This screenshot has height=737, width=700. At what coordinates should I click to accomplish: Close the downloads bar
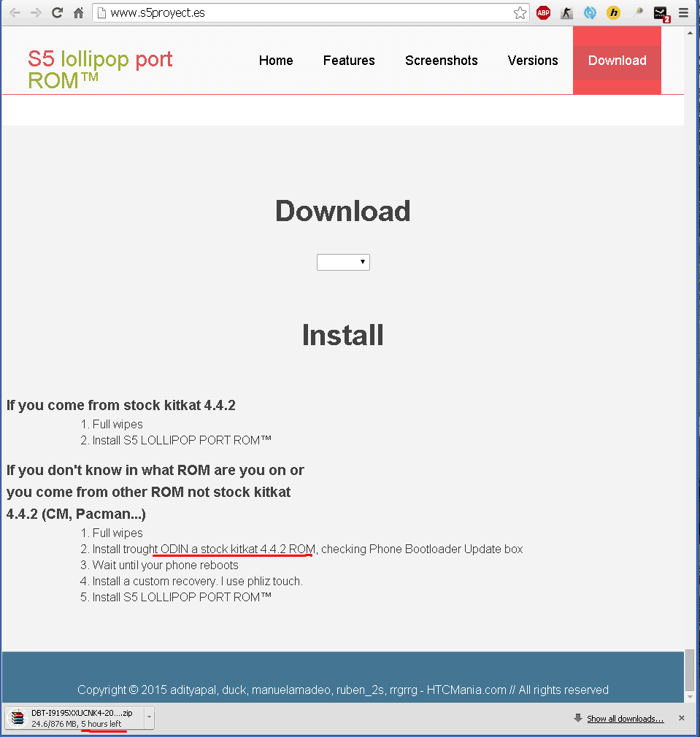pos(682,718)
